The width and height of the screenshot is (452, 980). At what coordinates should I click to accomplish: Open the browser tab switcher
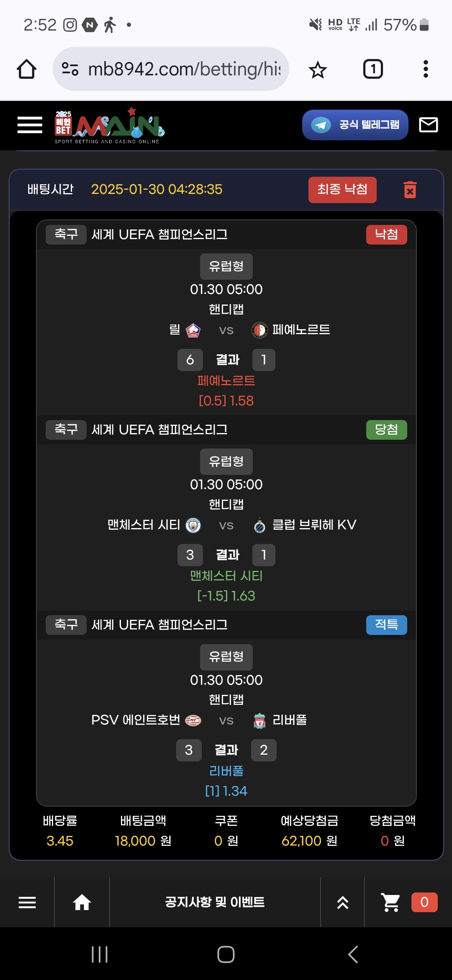pyautogui.click(x=372, y=69)
